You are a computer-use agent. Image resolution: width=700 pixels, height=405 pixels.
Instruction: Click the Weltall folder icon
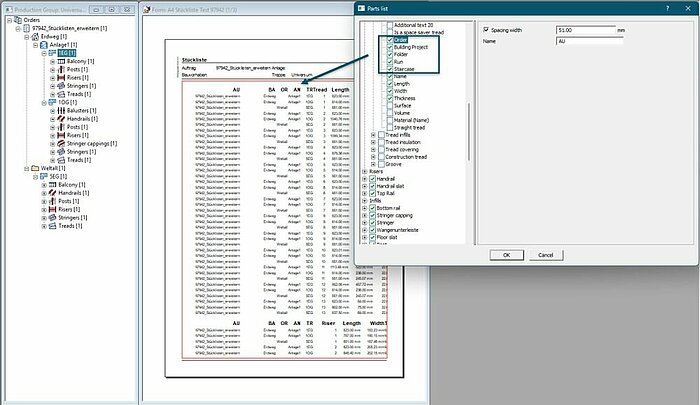tap(35, 168)
